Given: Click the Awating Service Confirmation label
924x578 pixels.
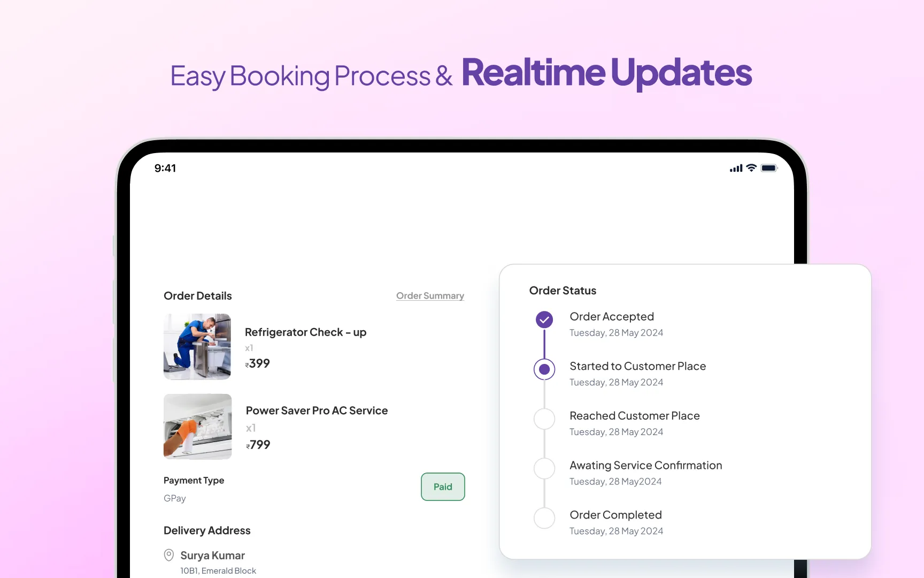Looking at the screenshot, I should click(x=646, y=465).
